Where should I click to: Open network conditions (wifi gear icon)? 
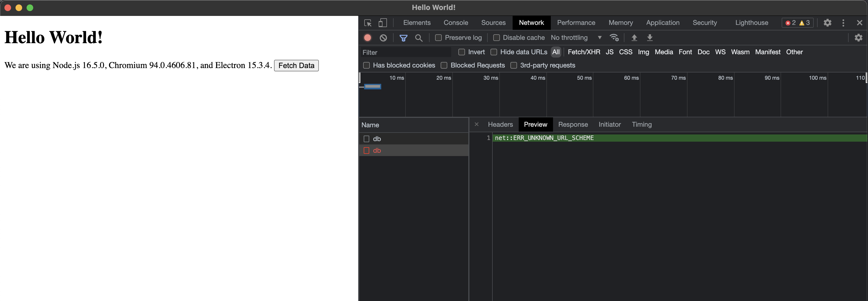point(614,38)
